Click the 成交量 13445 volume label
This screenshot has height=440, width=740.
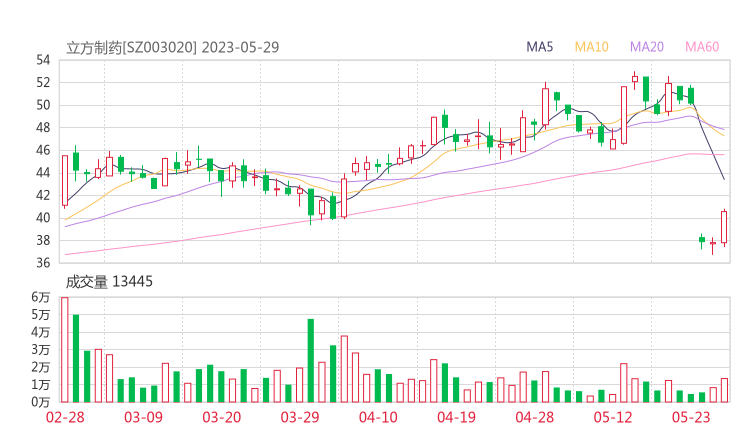pyautogui.click(x=109, y=282)
